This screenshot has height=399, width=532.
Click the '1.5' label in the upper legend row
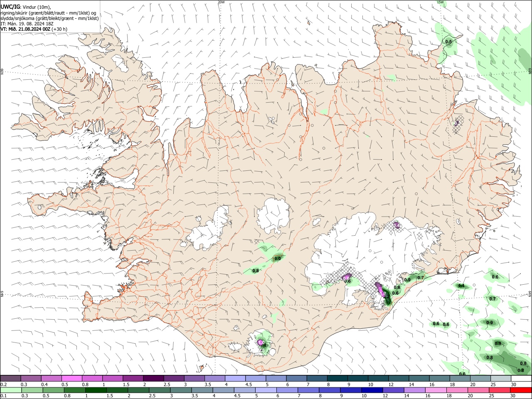[x=126, y=384]
